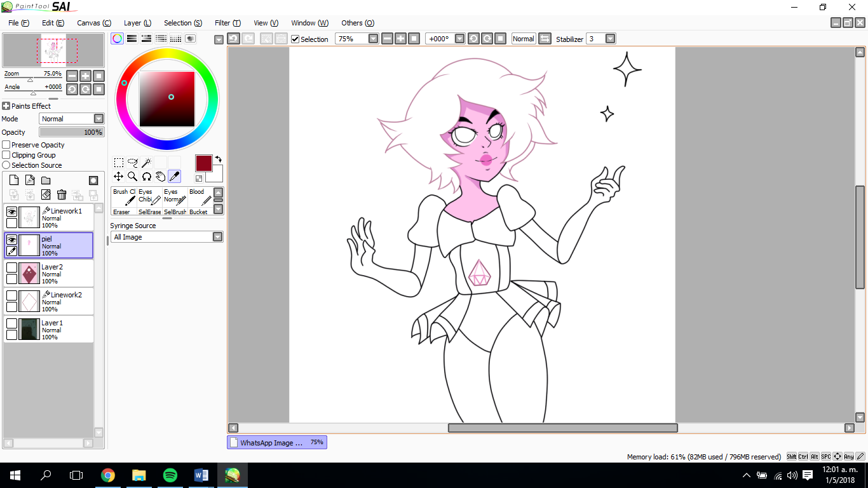Enable Preserve Opacity checkbox

(x=6, y=145)
